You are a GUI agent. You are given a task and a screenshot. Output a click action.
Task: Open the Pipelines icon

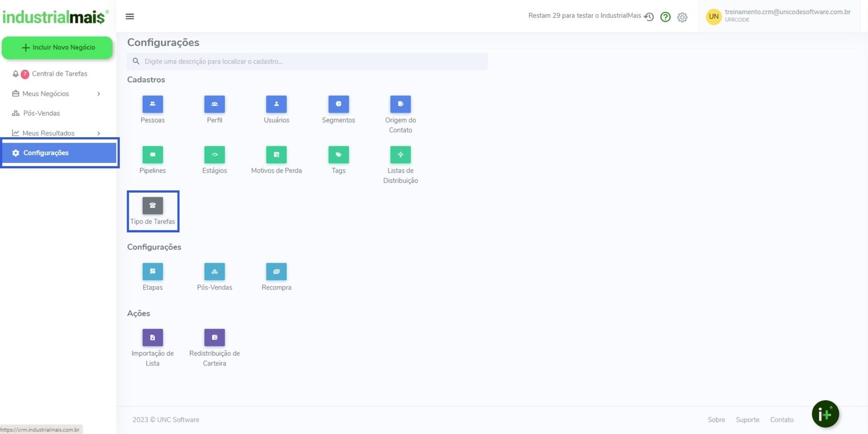coord(152,155)
